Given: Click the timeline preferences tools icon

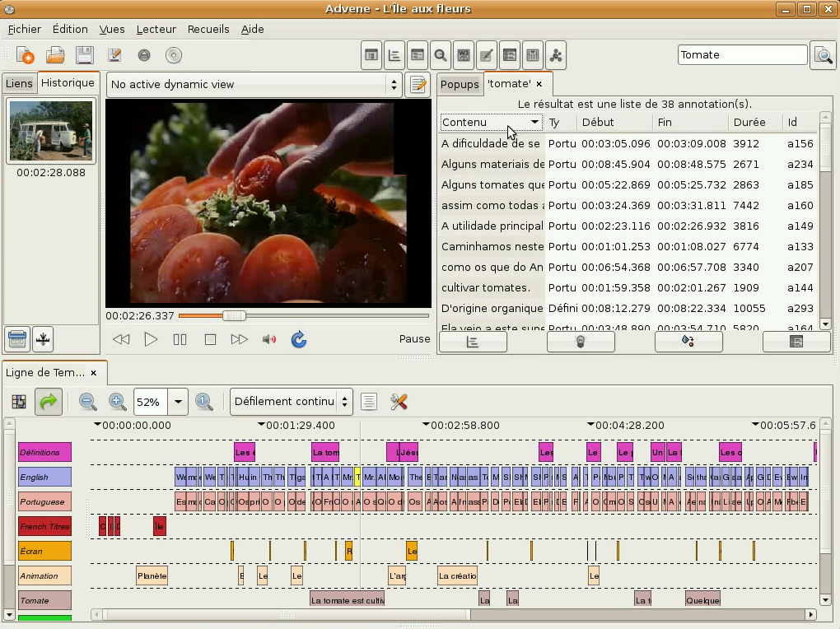Looking at the screenshot, I should coord(399,402).
